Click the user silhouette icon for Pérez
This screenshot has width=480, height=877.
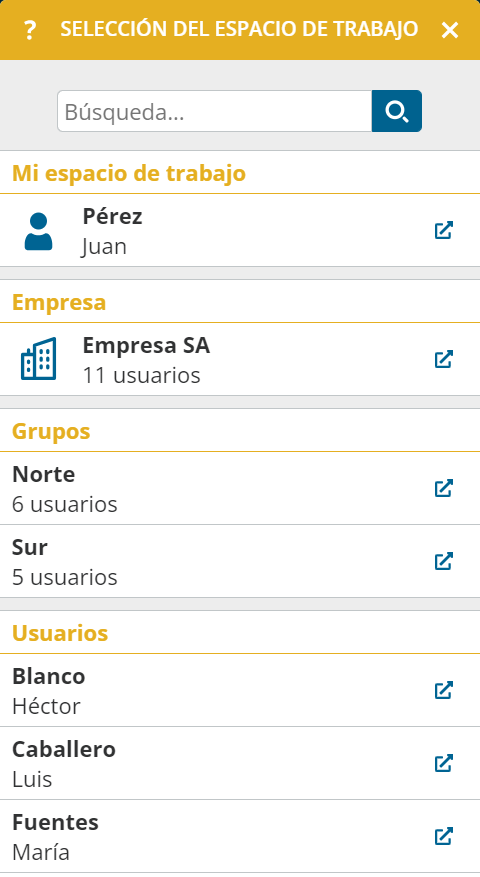[x=39, y=231]
